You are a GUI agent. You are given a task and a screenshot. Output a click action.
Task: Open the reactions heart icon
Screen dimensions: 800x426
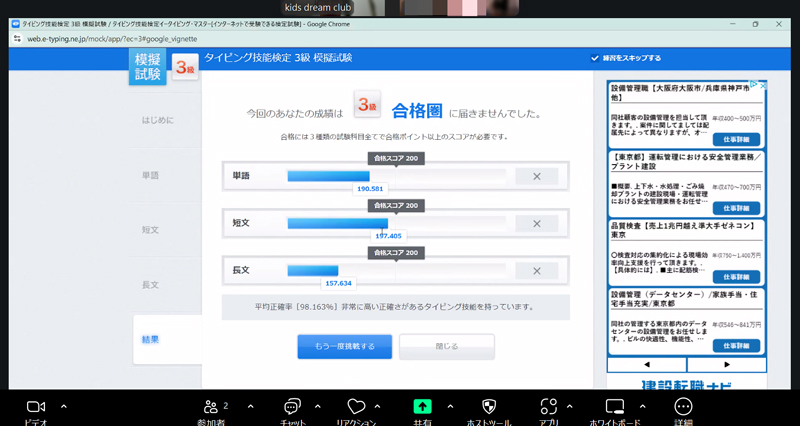[356, 407]
